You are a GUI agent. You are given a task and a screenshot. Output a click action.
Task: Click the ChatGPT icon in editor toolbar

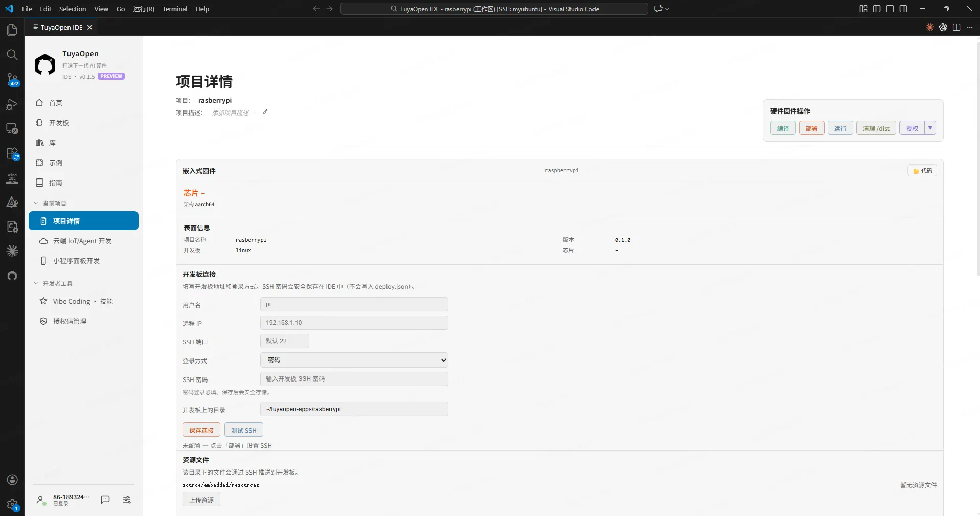click(943, 27)
